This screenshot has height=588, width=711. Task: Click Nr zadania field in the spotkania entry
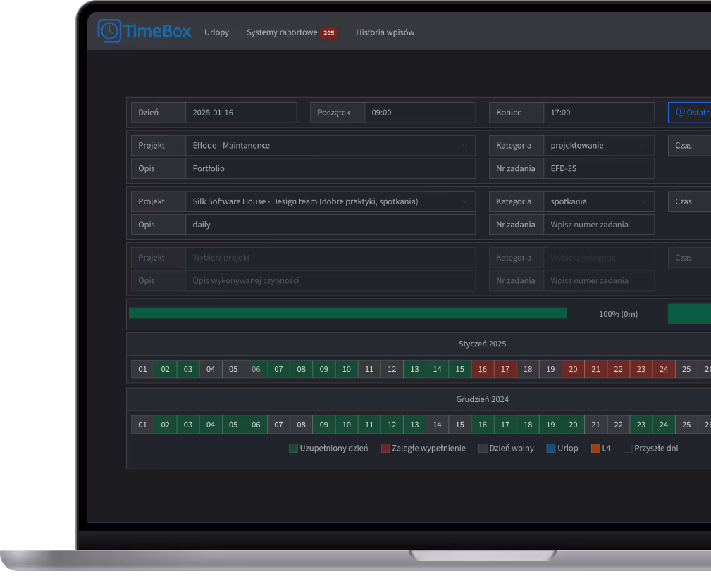point(599,225)
